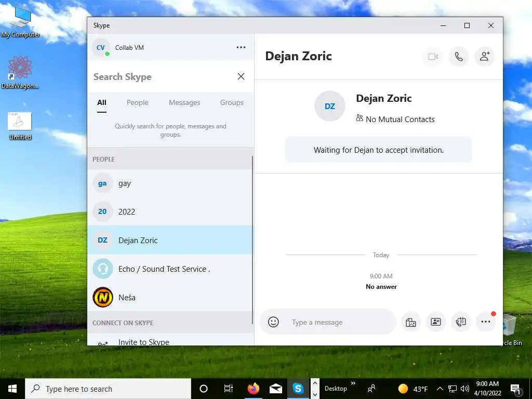Open Windows Start menu
This screenshot has height=399, width=532.
[12, 389]
